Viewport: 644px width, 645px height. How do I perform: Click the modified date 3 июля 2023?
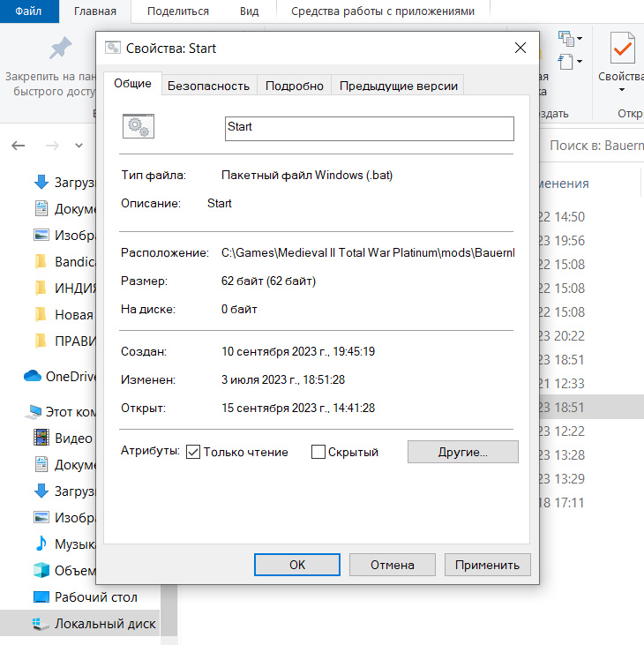(283, 379)
